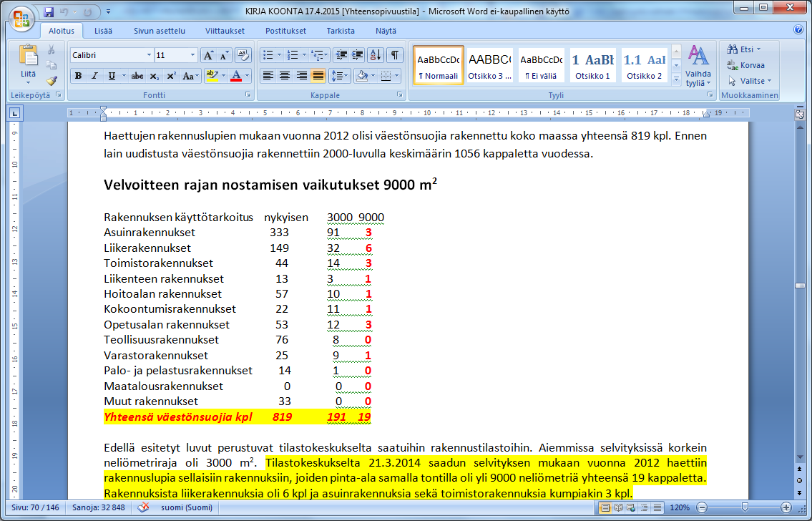Click Korvaa replace button
812x521 pixels.
click(x=745, y=64)
